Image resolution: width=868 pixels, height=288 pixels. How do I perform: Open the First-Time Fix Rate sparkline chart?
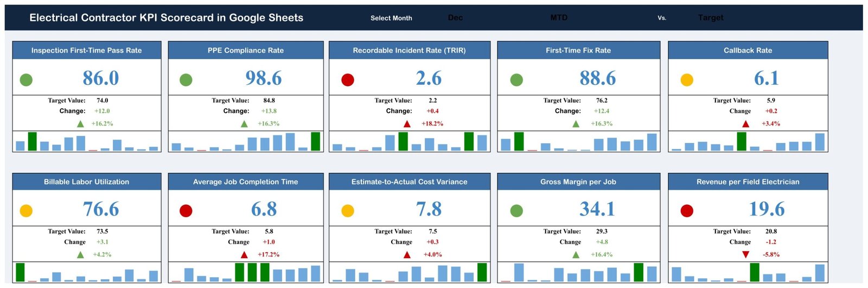(578, 141)
